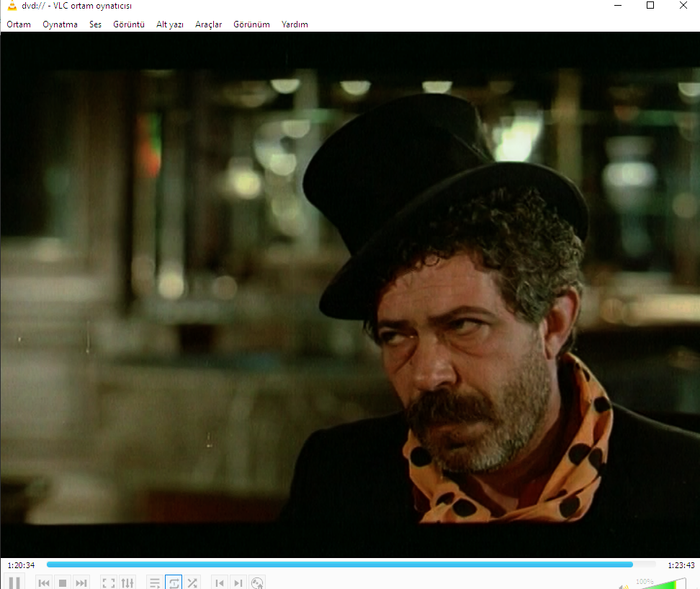Open the Alt yazı menu
The image size is (700, 589).
pos(170,24)
